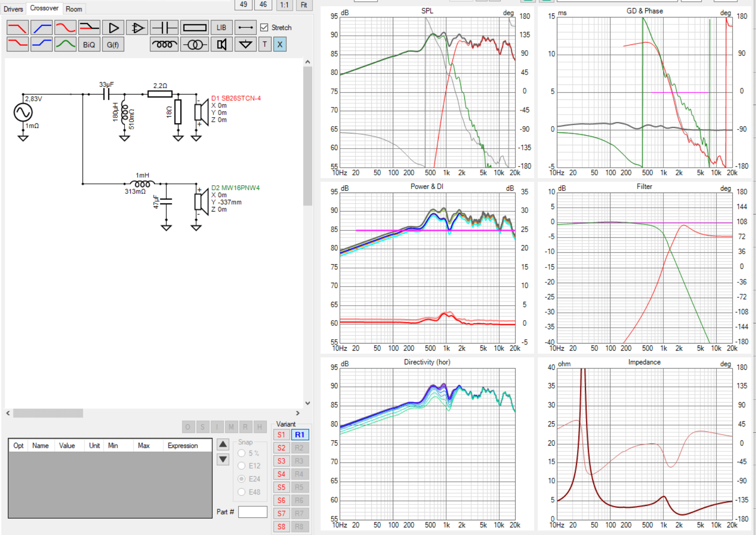756x535 pixels.
Task: Click the horizontal scrollbar right arrow
Action: (298, 413)
